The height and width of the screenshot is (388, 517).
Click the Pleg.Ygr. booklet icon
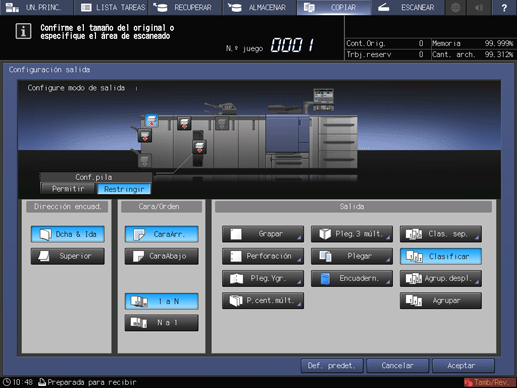(237, 278)
